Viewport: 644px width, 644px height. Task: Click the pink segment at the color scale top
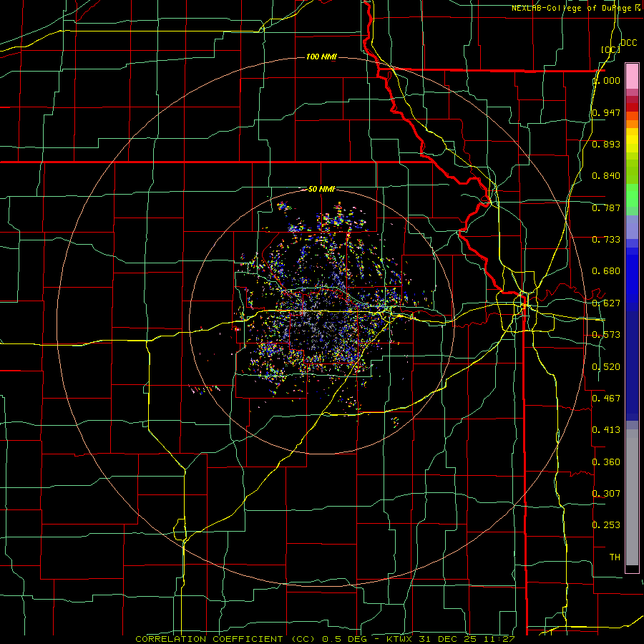632,76
